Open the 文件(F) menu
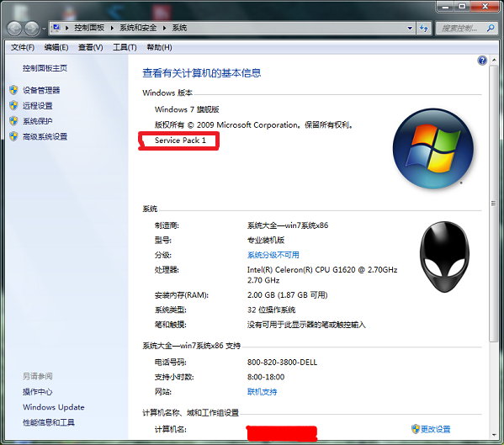 [23, 48]
